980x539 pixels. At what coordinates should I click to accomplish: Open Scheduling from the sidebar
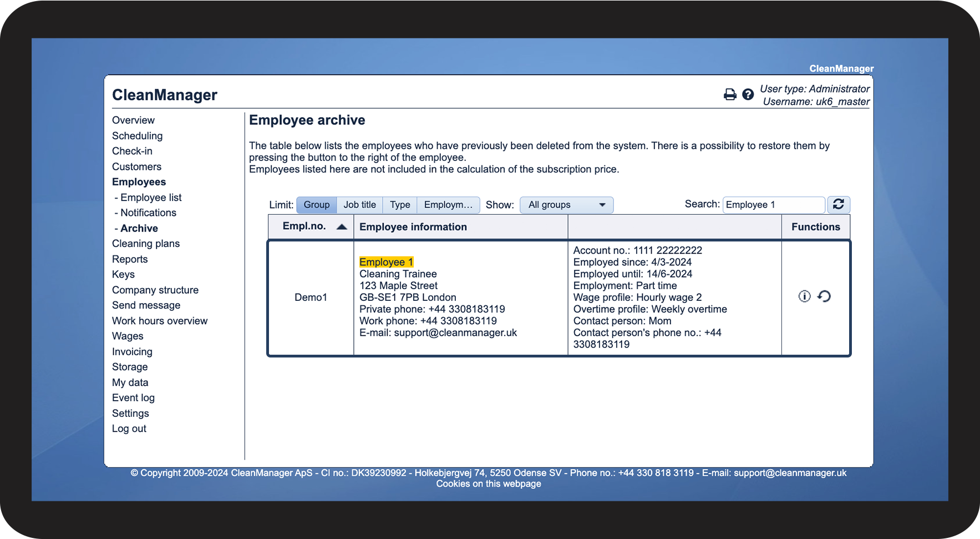137,136
